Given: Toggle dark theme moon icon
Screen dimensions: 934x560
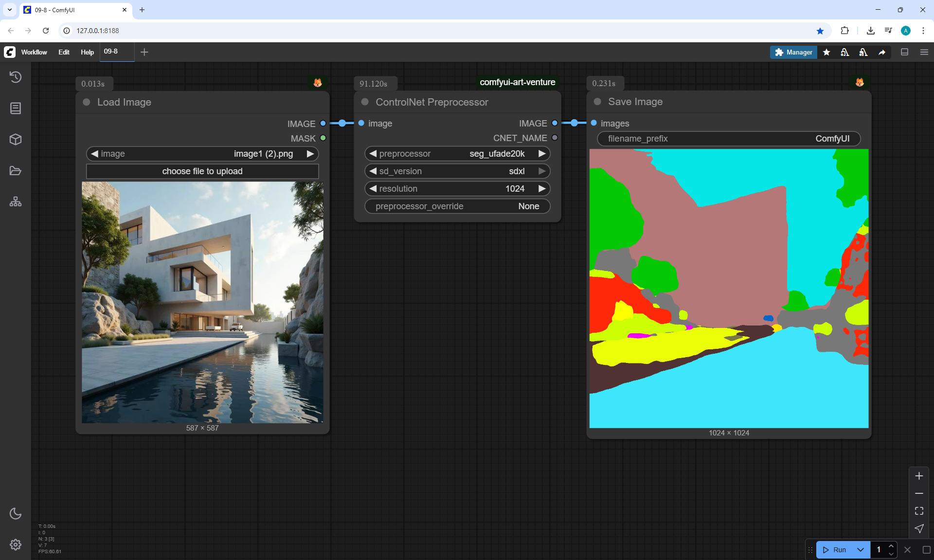Looking at the screenshot, I should point(16,513).
